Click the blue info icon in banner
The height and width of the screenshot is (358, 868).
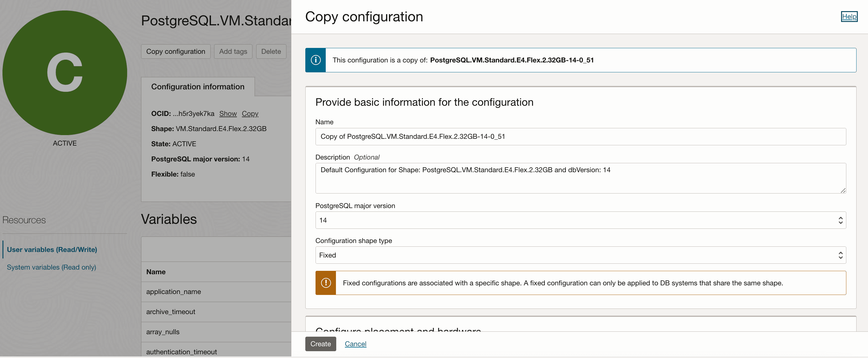pyautogui.click(x=316, y=60)
